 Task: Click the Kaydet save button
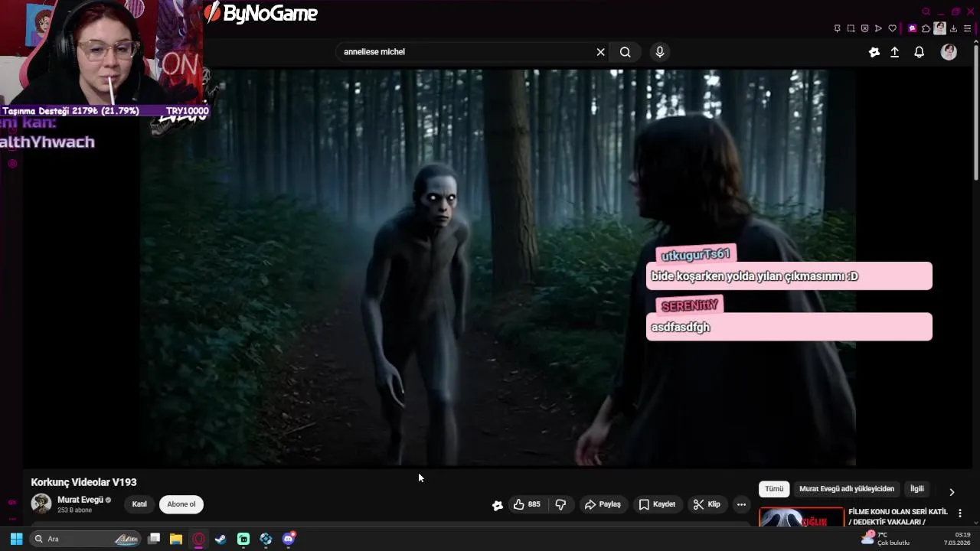pyautogui.click(x=657, y=504)
